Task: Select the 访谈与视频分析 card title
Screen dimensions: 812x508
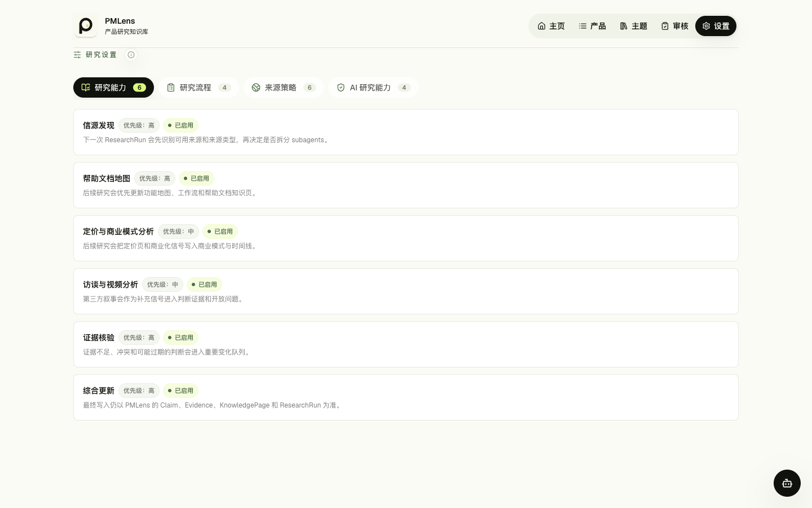Action: [x=111, y=284]
